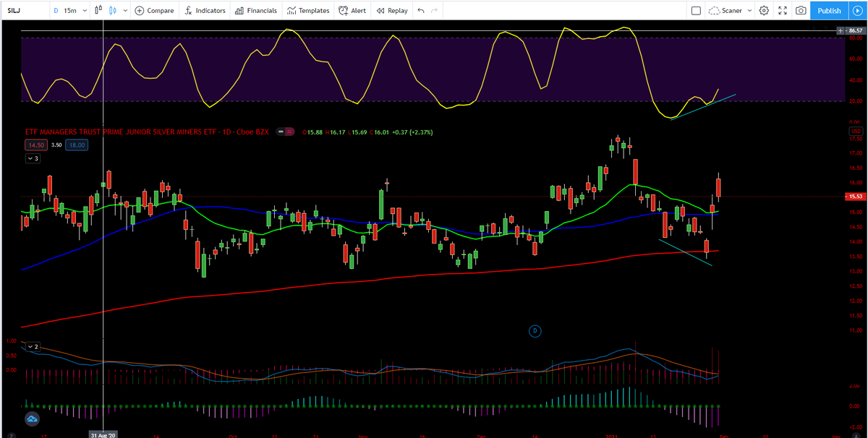
Task: Expand the 3 hidden indicators chevron
Action: [32, 158]
